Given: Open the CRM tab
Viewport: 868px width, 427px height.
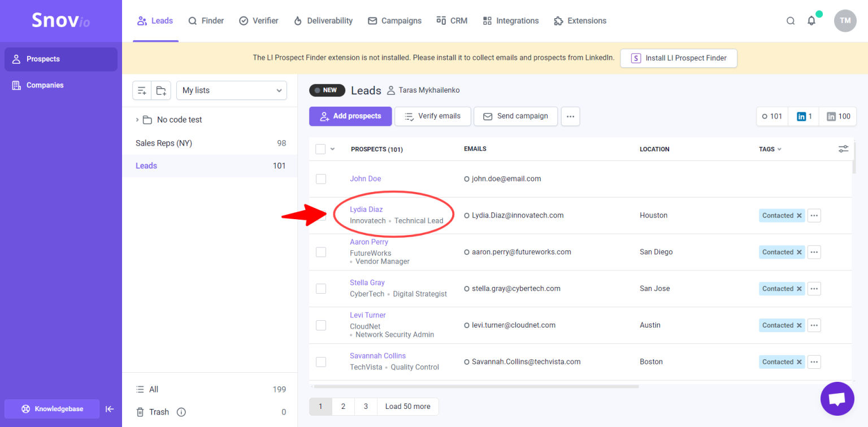Looking at the screenshot, I should pyautogui.click(x=452, y=21).
